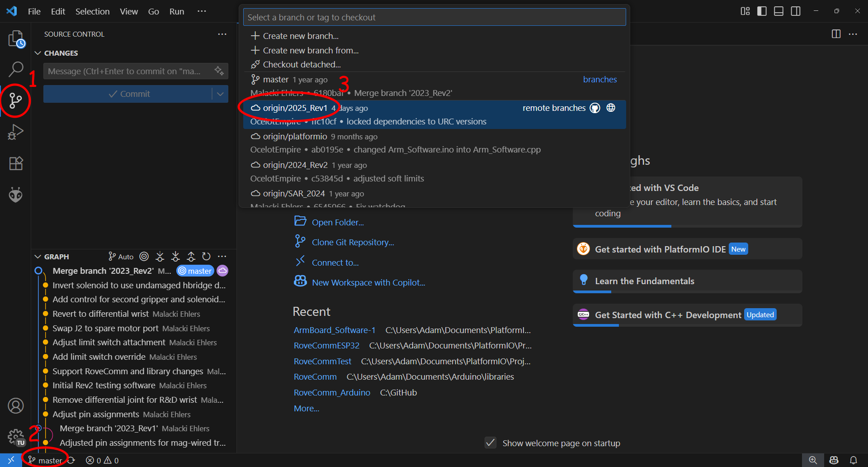This screenshot has width=868, height=467.
Task: Open Accounts icon in activity bar
Action: coord(16,406)
